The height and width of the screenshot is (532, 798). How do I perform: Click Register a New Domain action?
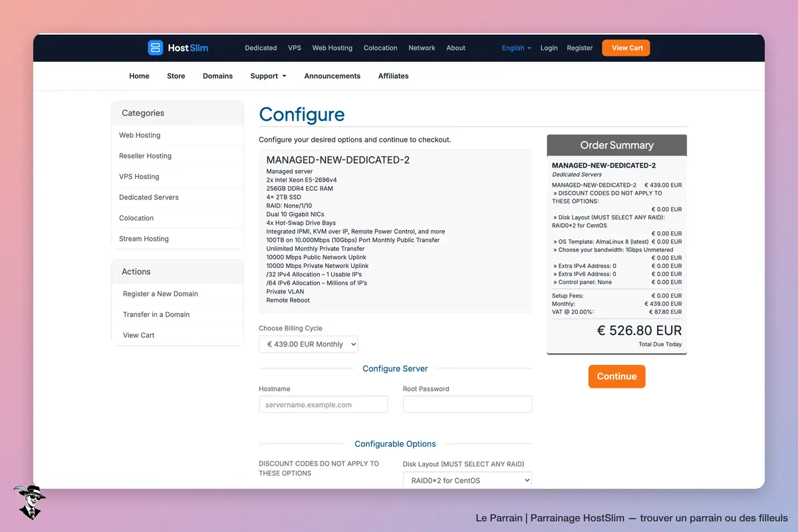point(177,294)
